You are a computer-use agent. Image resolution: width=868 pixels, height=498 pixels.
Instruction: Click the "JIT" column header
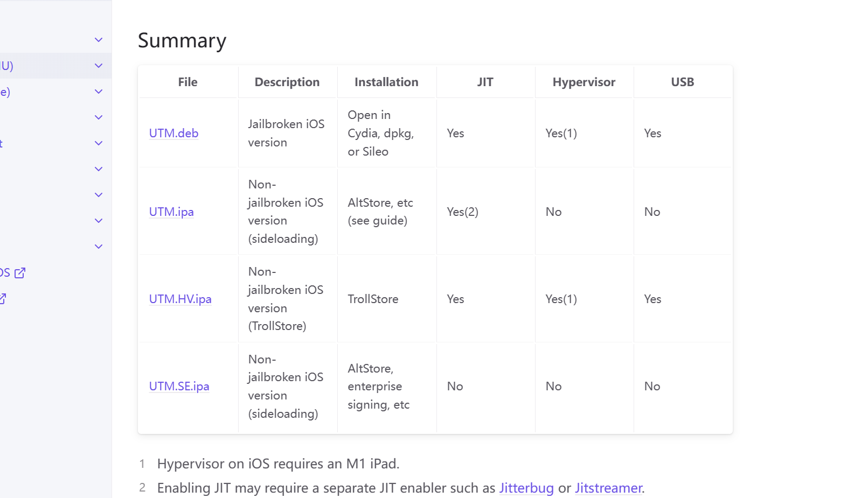tap(485, 82)
